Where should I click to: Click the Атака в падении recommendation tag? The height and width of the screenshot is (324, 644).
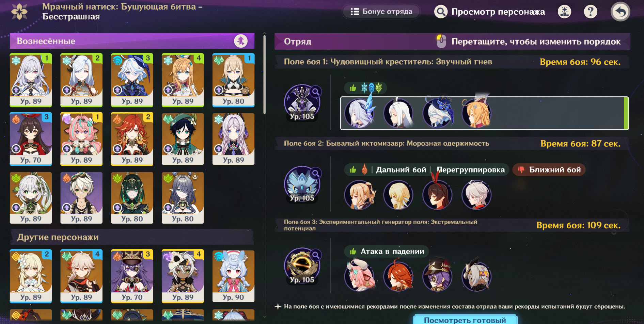tap(387, 252)
